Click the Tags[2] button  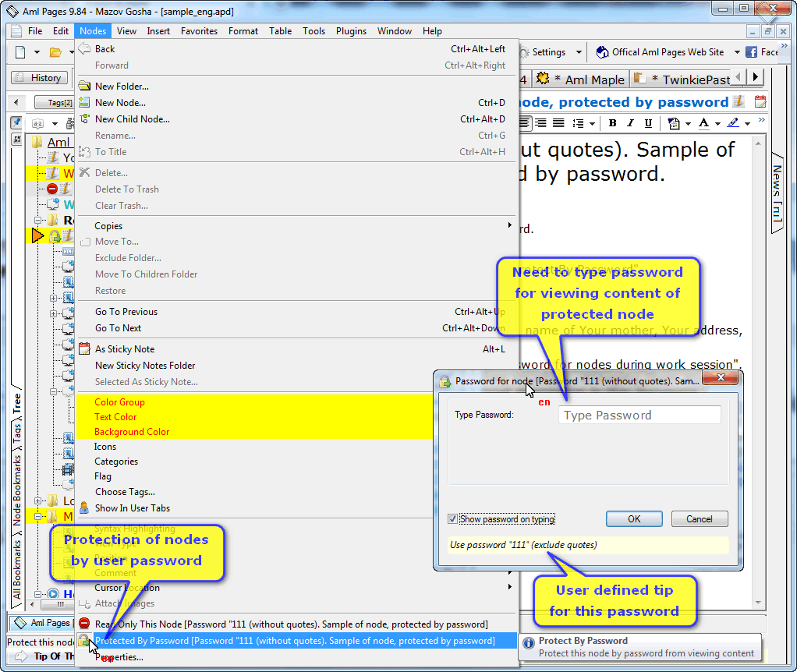point(54,102)
